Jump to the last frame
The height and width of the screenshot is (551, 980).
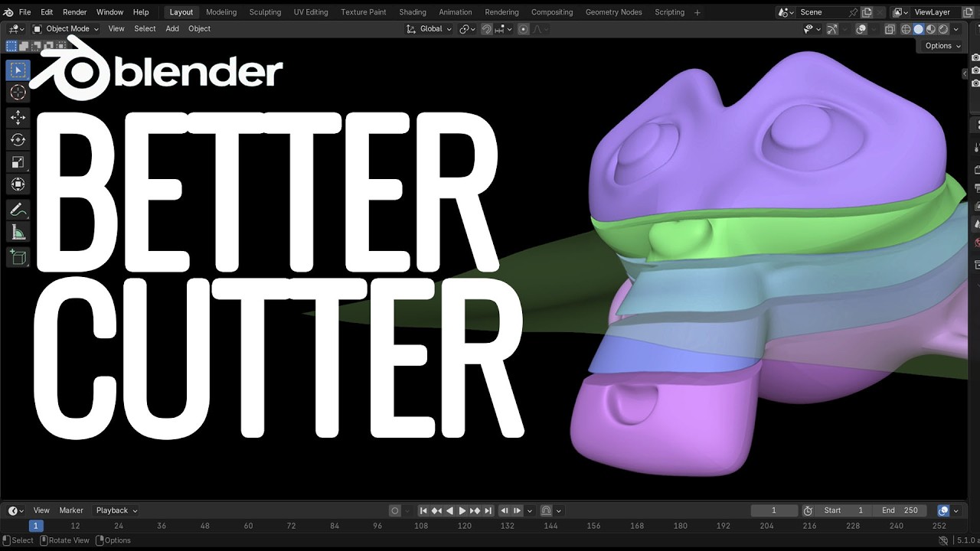tap(488, 510)
